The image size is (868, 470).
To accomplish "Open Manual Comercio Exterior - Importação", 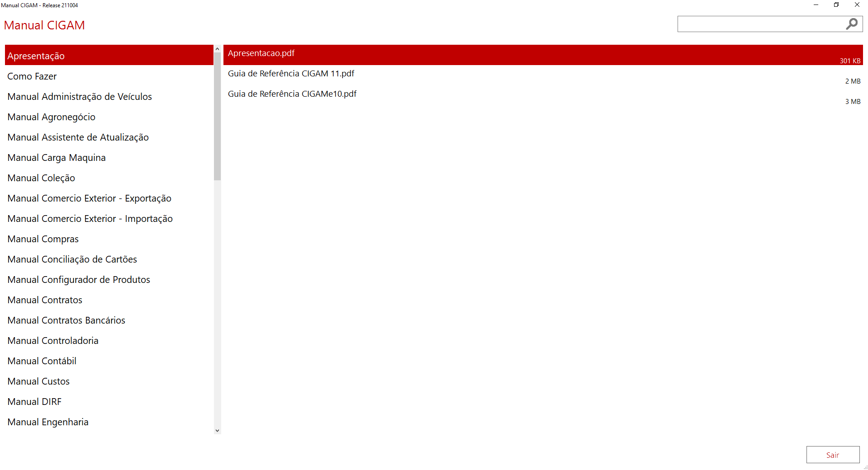I will [x=109, y=218].
